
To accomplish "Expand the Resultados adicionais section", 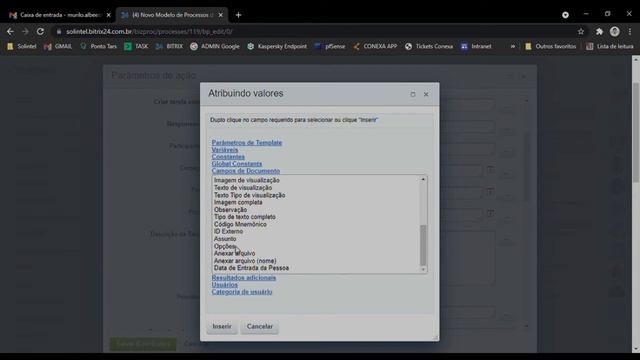I will pos(244,278).
